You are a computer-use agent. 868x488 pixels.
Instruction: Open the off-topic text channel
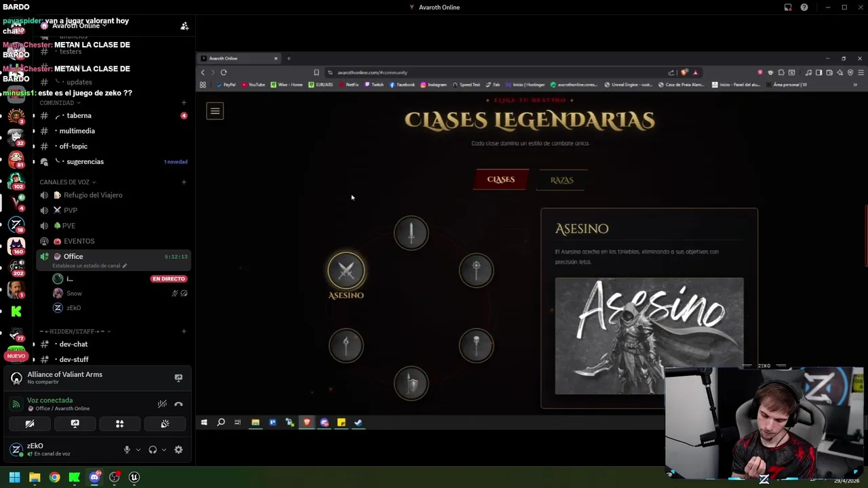pyautogui.click(x=113, y=146)
